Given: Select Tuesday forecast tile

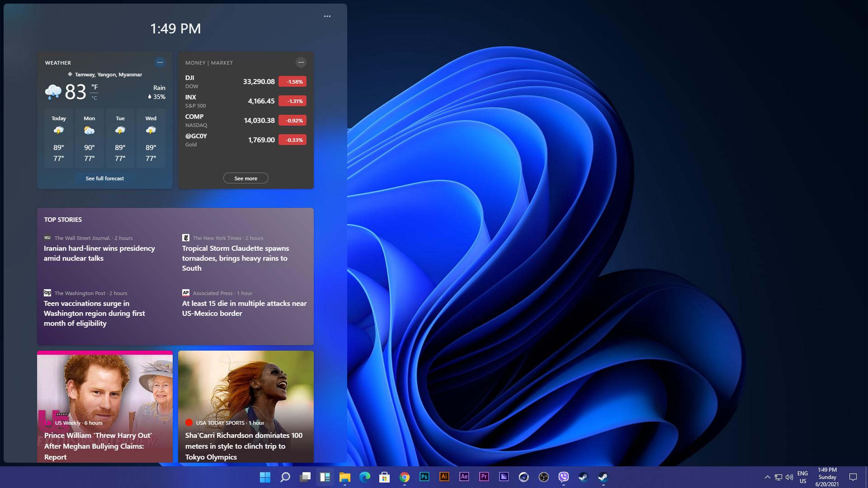Looking at the screenshot, I should pyautogui.click(x=120, y=138).
